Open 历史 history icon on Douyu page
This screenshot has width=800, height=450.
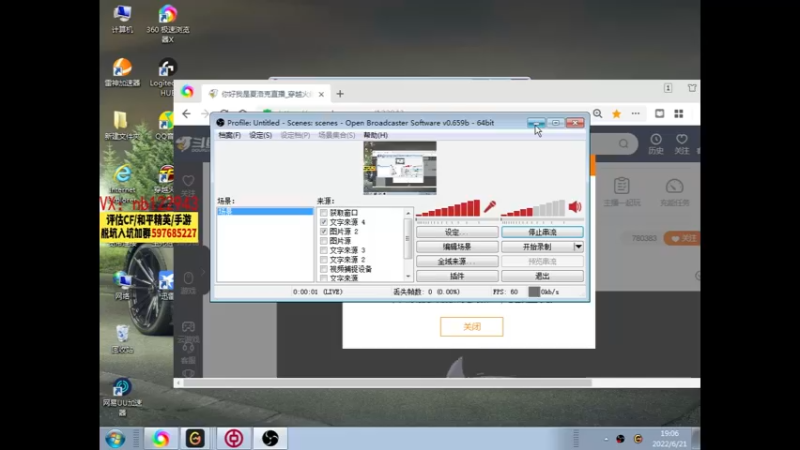(656, 144)
